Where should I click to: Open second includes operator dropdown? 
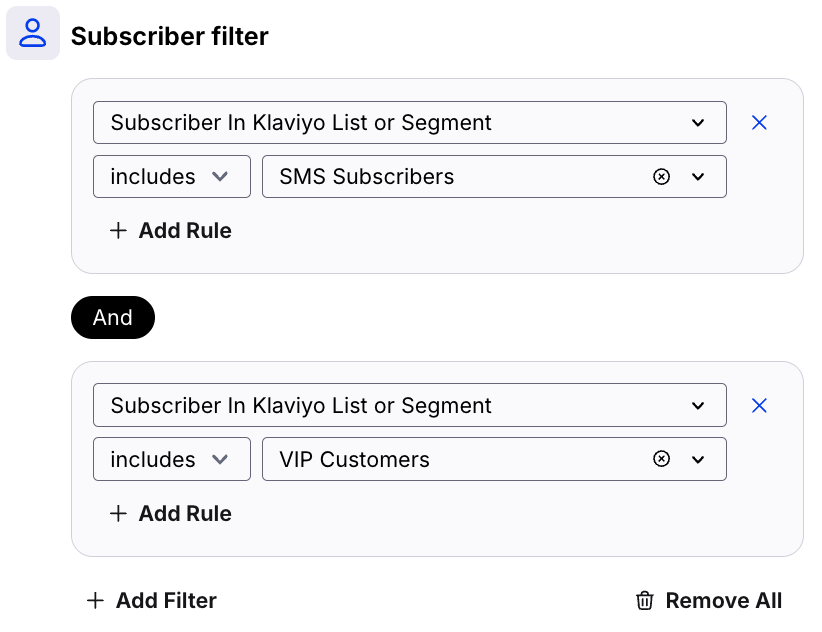(x=171, y=460)
